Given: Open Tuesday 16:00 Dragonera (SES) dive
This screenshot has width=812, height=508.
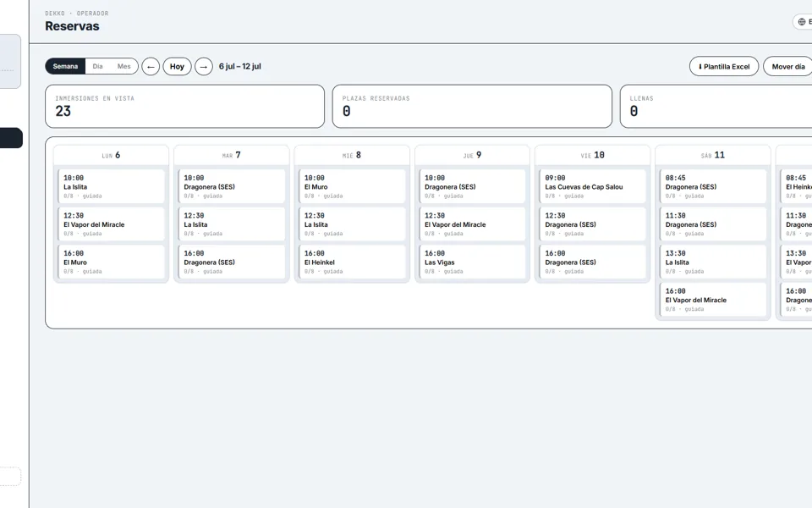Looking at the screenshot, I should tap(232, 262).
